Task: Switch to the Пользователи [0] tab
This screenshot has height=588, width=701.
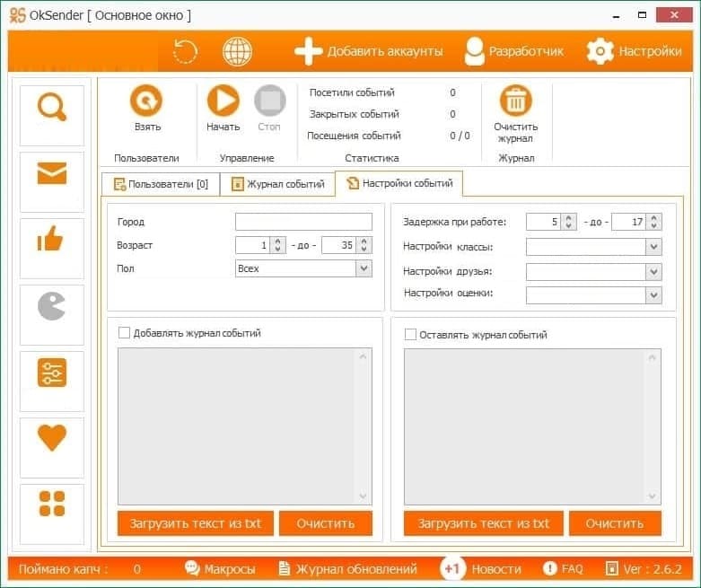Action: (x=161, y=184)
